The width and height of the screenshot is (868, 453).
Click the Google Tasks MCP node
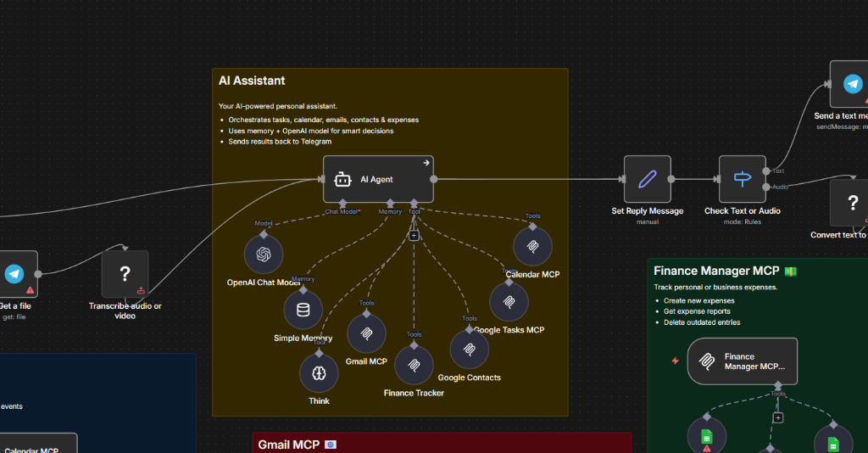tap(509, 302)
